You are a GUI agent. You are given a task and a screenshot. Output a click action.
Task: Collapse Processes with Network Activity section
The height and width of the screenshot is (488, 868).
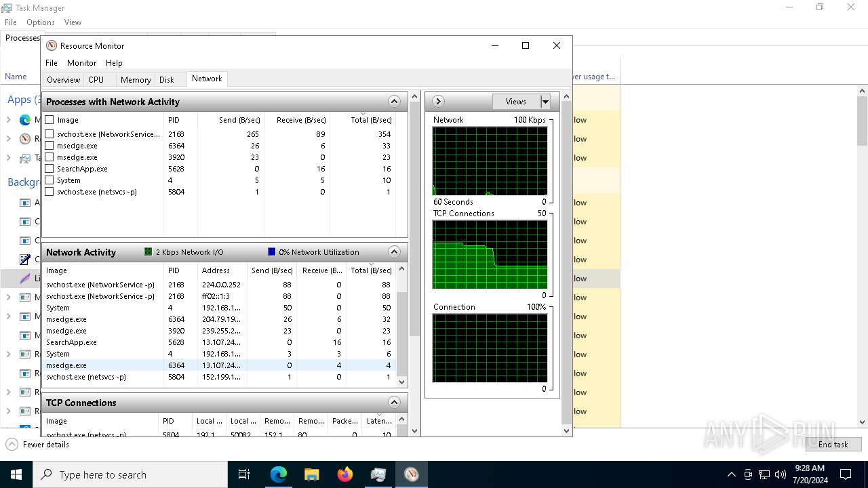coord(394,102)
